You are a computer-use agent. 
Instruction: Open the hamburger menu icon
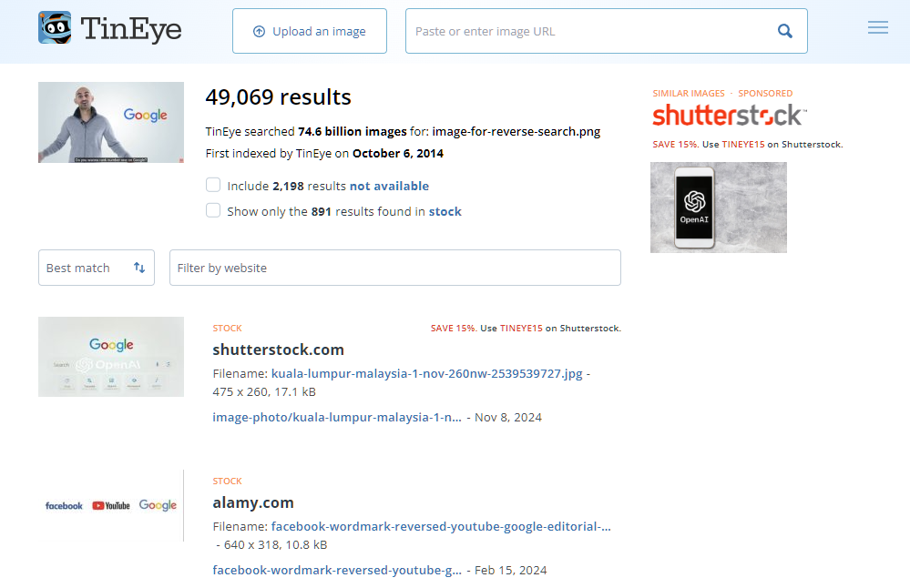(x=877, y=28)
